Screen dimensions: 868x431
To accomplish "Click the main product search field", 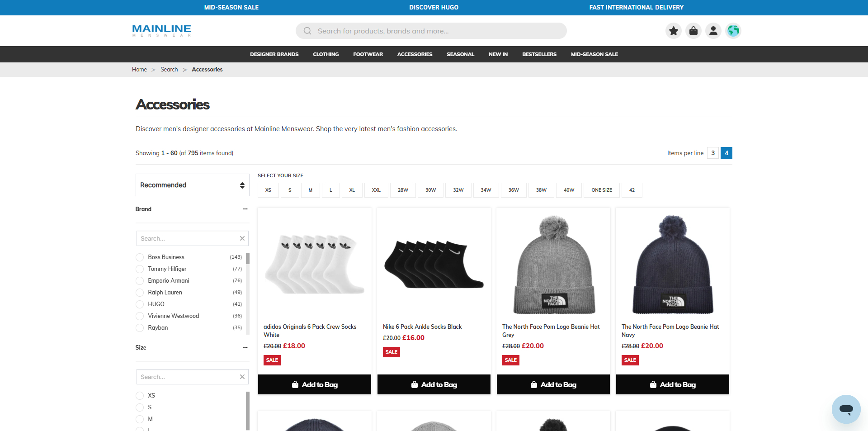I will pos(431,31).
